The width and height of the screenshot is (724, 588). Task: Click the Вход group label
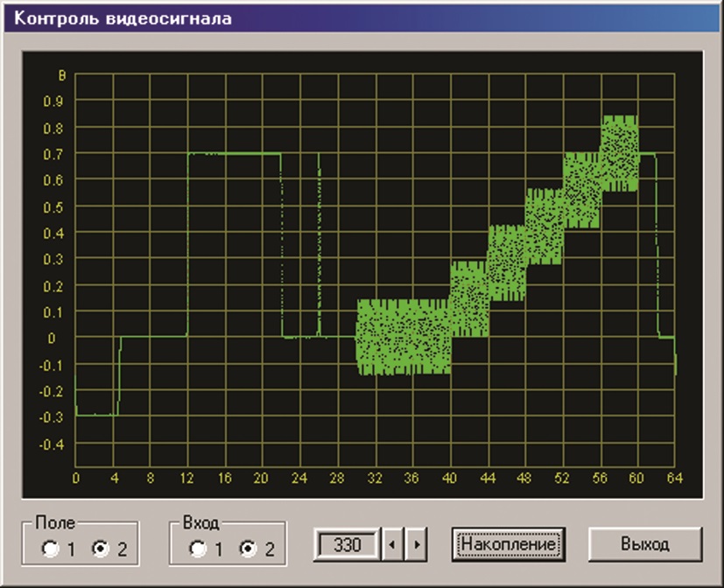point(200,522)
